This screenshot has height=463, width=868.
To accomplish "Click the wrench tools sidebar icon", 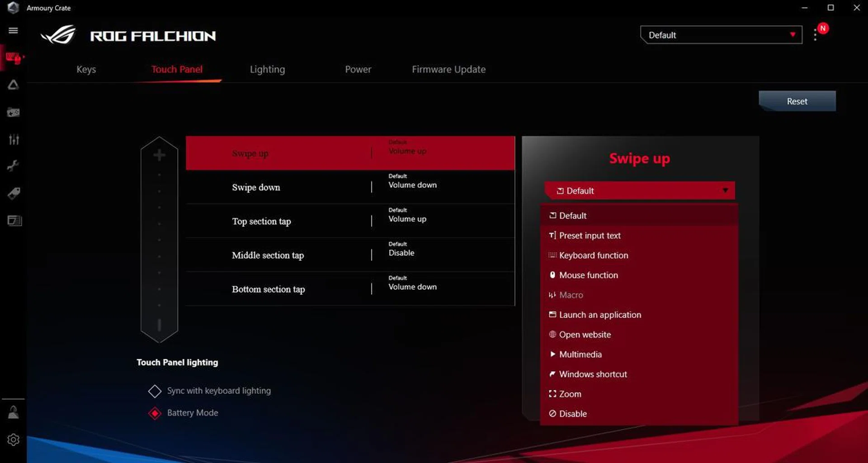I will (13, 166).
